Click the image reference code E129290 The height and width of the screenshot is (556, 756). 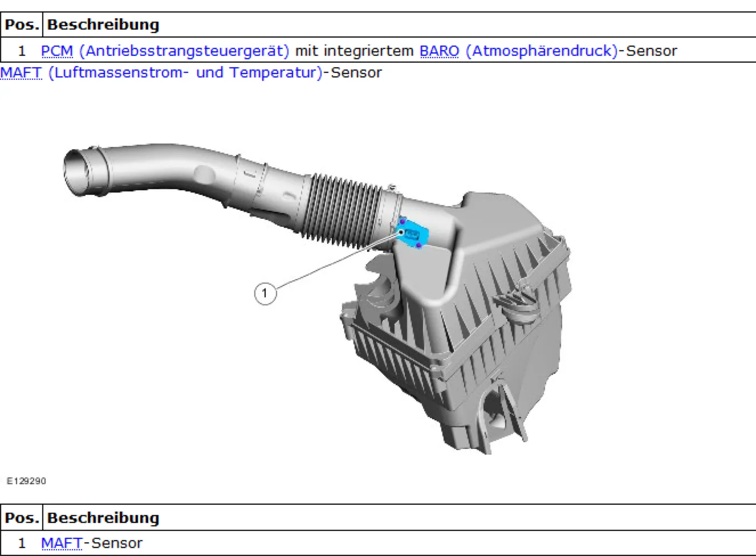click(x=26, y=481)
